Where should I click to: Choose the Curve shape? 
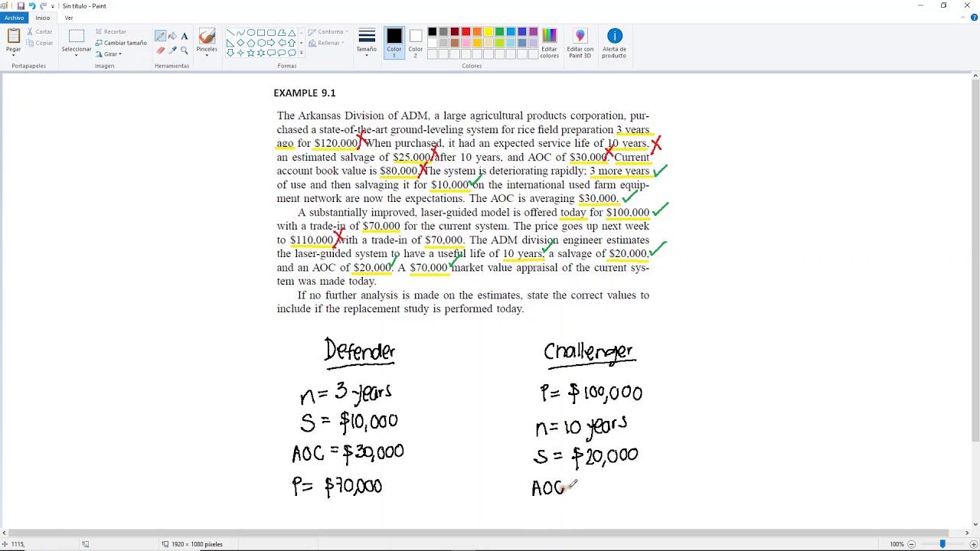(240, 33)
